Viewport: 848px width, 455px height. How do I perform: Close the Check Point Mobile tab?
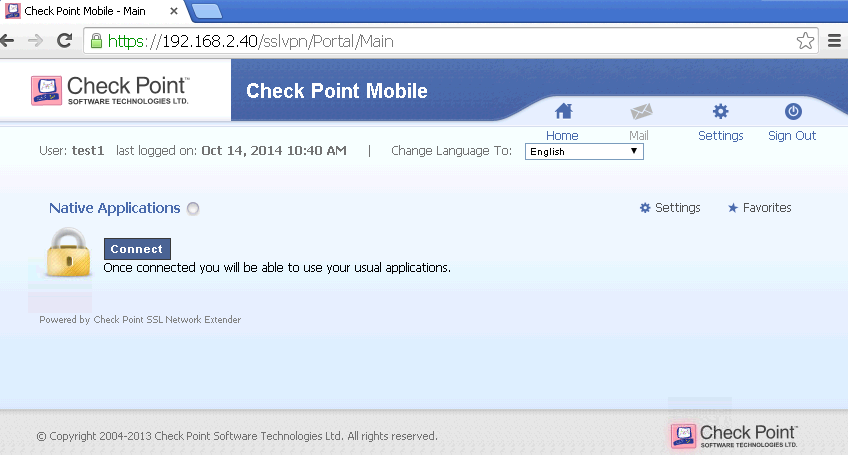coord(174,11)
